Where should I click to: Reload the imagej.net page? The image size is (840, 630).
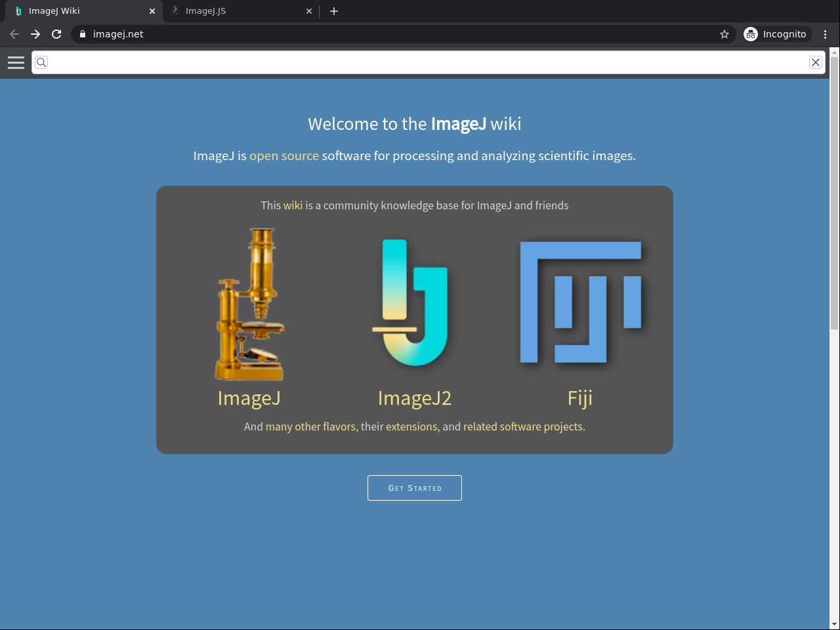[x=56, y=34]
